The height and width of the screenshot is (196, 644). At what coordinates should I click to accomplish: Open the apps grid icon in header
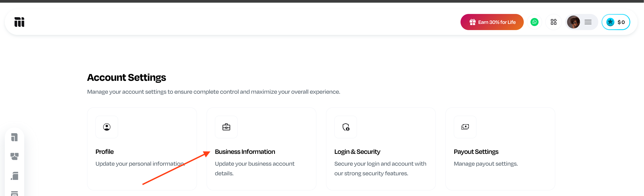click(553, 22)
